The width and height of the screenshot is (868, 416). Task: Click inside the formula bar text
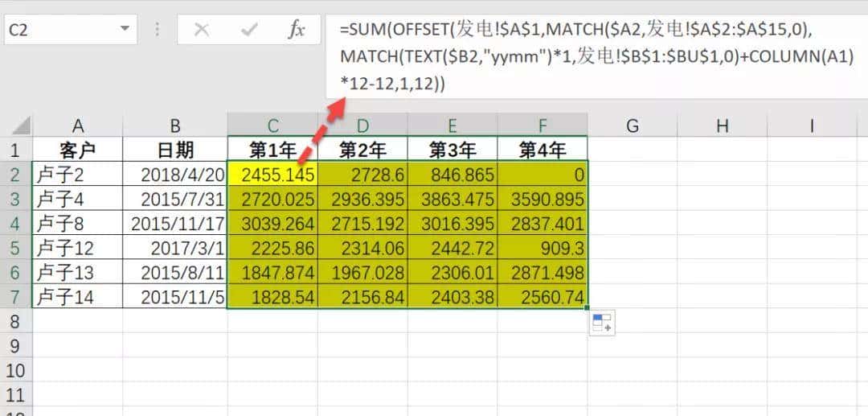[x=596, y=56]
